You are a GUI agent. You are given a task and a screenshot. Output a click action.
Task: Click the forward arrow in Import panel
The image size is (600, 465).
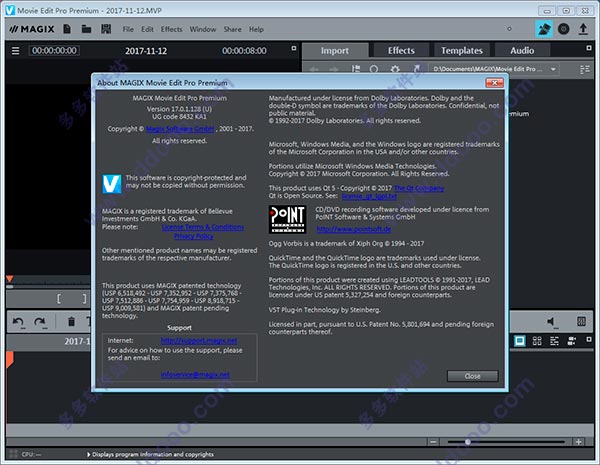(x=334, y=69)
